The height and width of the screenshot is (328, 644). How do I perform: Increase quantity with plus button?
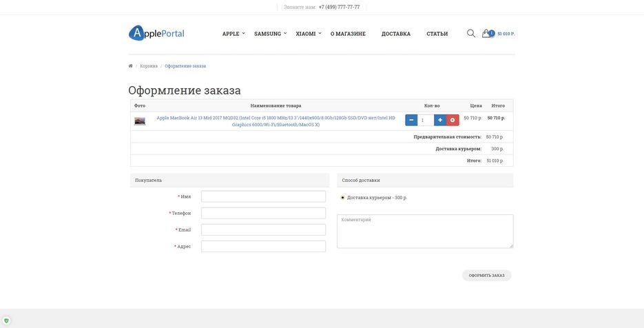[x=440, y=120]
